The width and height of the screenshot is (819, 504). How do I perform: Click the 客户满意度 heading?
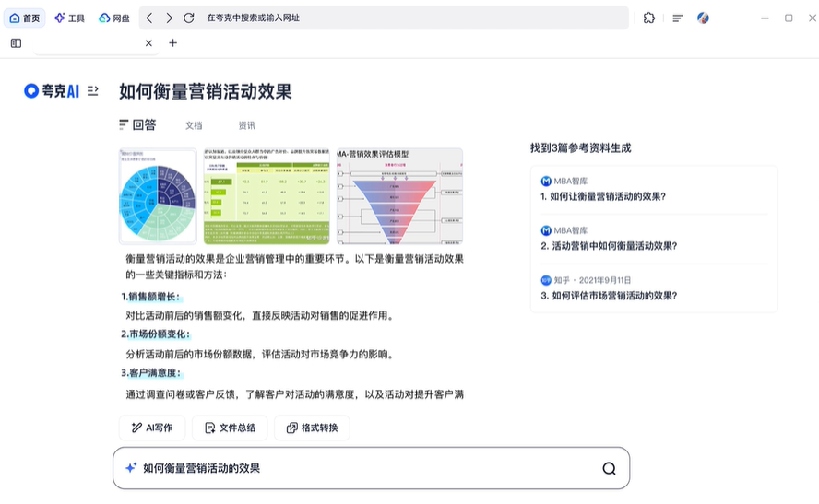point(151,372)
